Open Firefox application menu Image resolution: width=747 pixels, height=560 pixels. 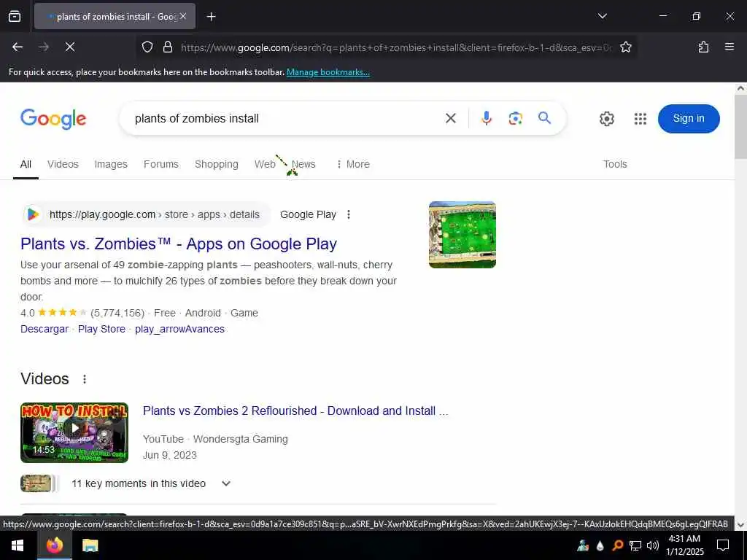click(x=729, y=47)
